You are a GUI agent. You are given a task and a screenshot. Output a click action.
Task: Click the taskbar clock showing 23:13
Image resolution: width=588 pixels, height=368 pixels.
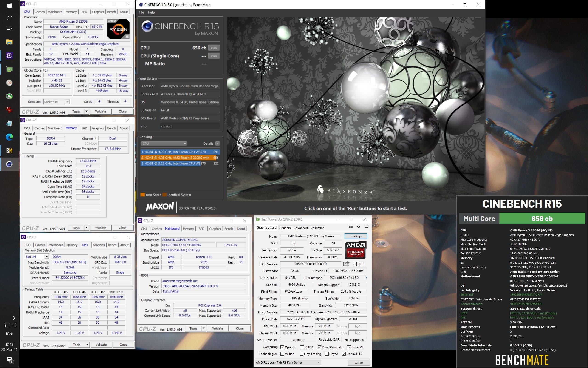tap(9, 344)
